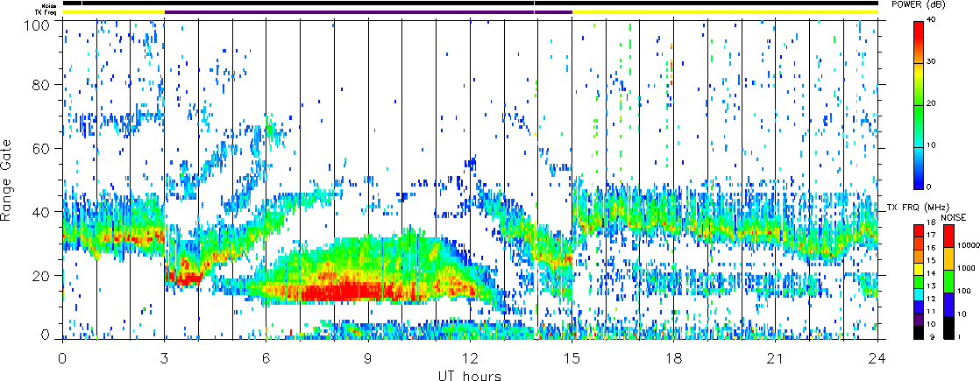Image resolution: width=980 pixels, height=381 pixels.
Task: Pick the cyan swatch in TX FRQ legend
Action: [x=919, y=293]
